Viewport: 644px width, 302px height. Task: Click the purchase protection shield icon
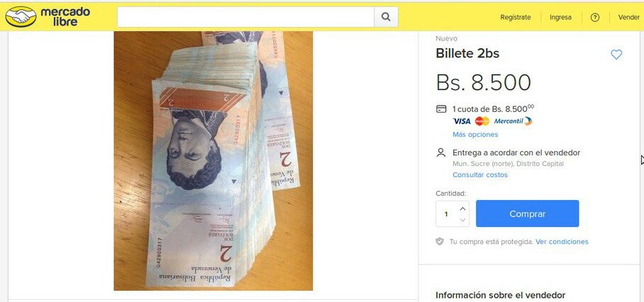pyautogui.click(x=440, y=241)
